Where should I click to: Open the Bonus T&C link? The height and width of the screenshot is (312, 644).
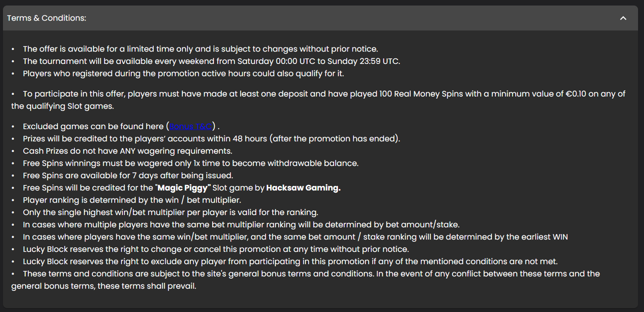pyautogui.click(x=191, y=127)
